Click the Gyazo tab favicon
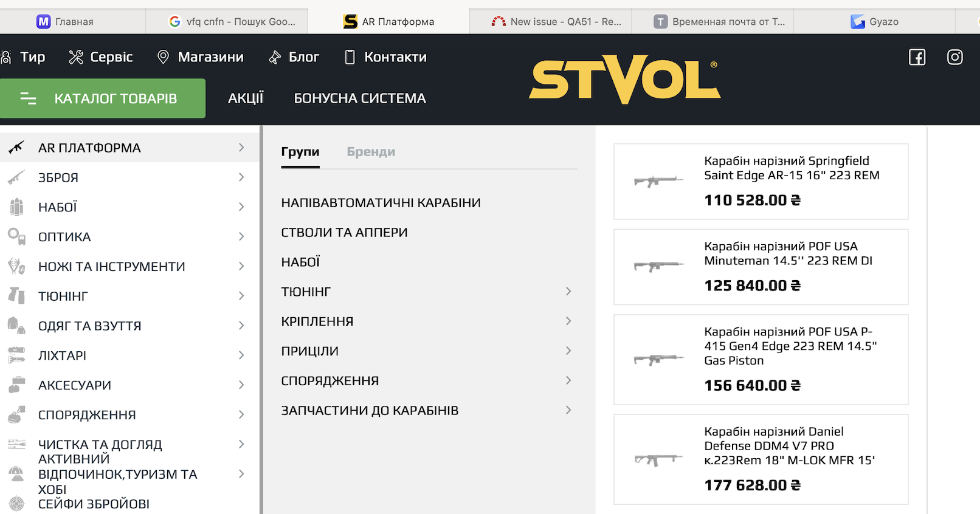The height and width of the screenshot is (514, 980). point(858,22)
